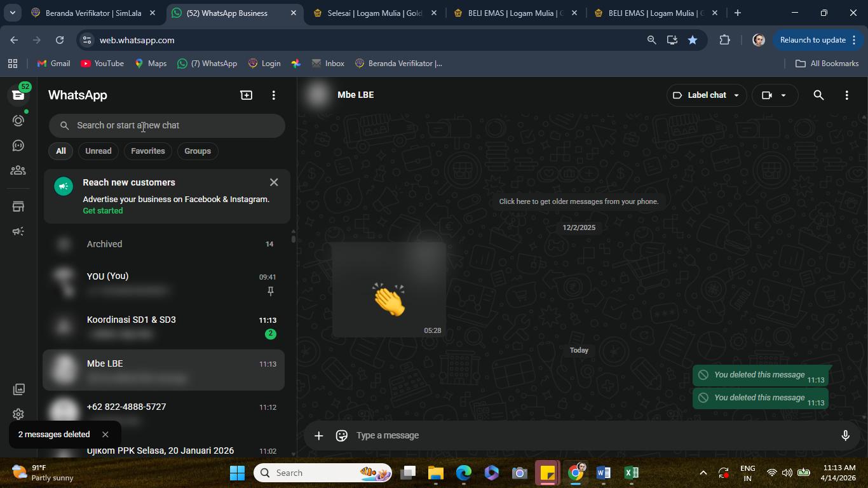Viewport: 868px width, 488px height.
Task: Click the microphone voice message icon
Action: [845, 435]
